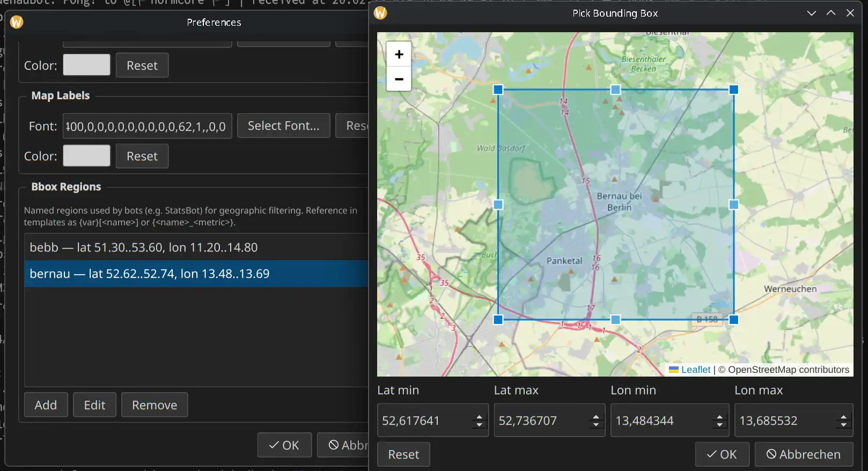Open Select Font dialog for Map Labels
Viewport: 868px width, 471px height.
[283, 126]
